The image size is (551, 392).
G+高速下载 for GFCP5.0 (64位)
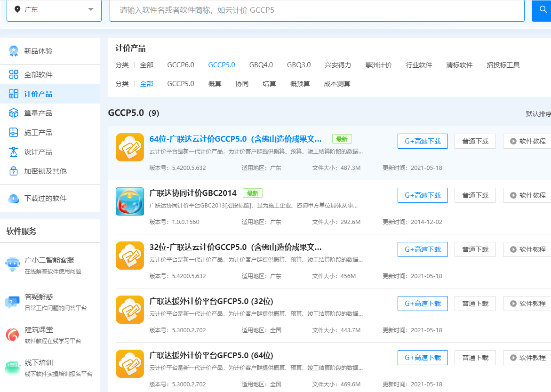423,358
